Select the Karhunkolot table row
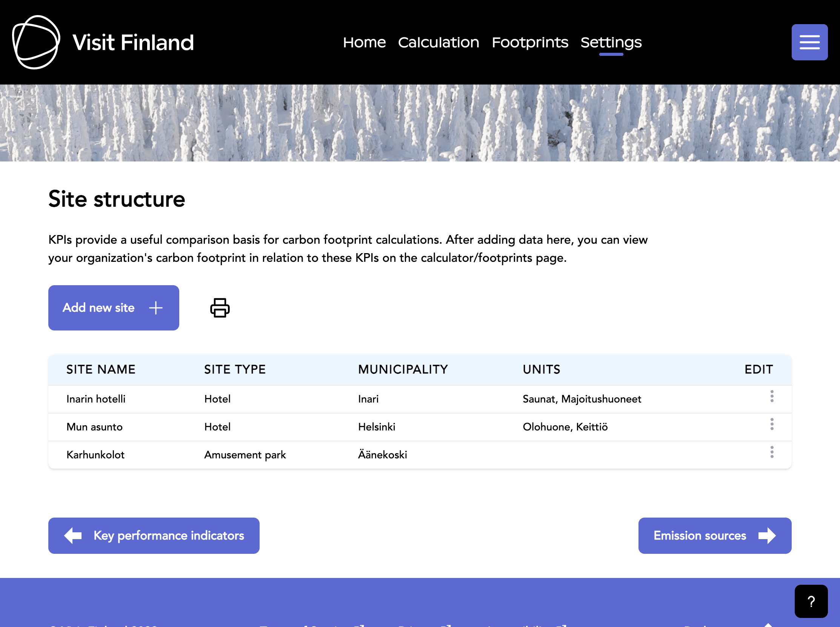This screenshot has width=840, height=627. coord(266,454)
